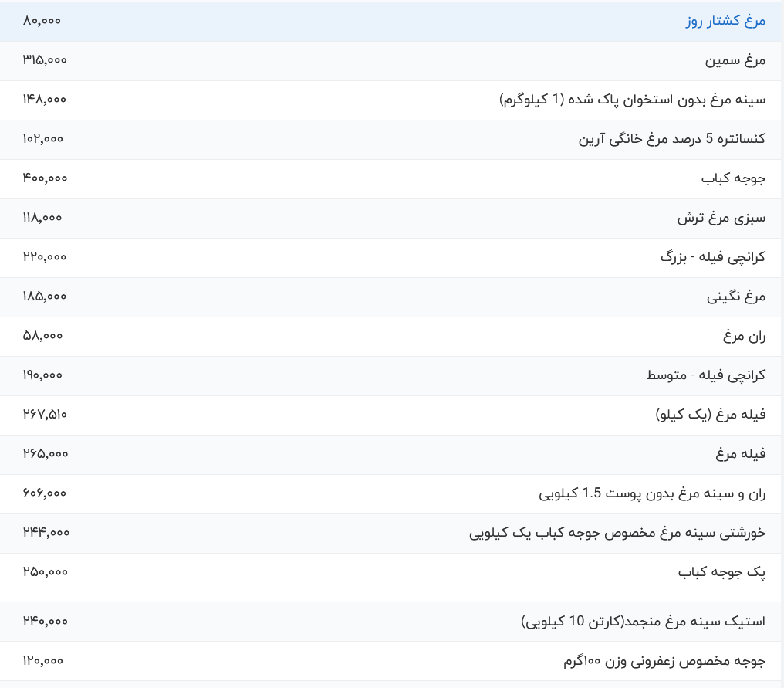Viewport: 784px width, 688px height.
Task: Open ران و سینه مرغ بدون پوست item
Action: point(651,493)
